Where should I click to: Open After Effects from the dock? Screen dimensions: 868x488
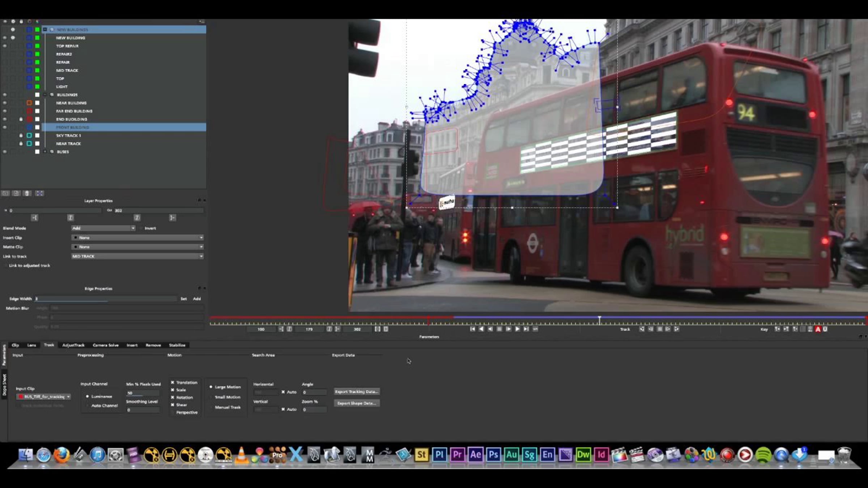click(475, 454)
